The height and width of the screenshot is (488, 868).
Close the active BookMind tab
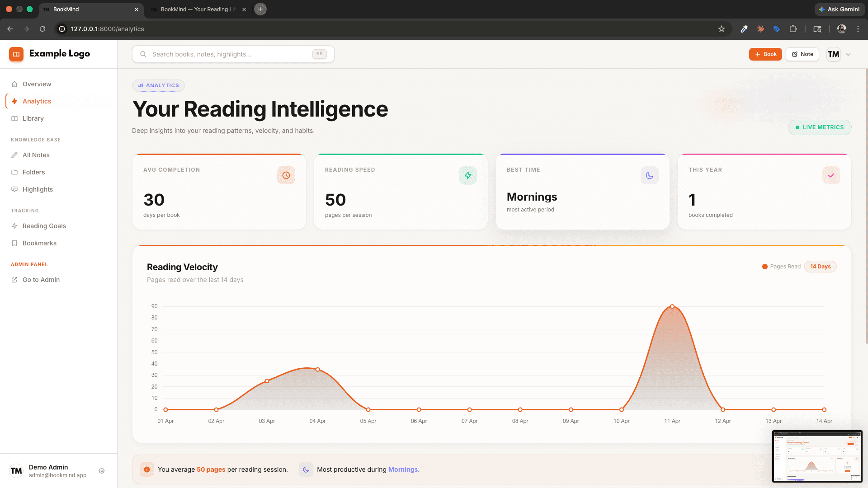(x=137, y=9)
